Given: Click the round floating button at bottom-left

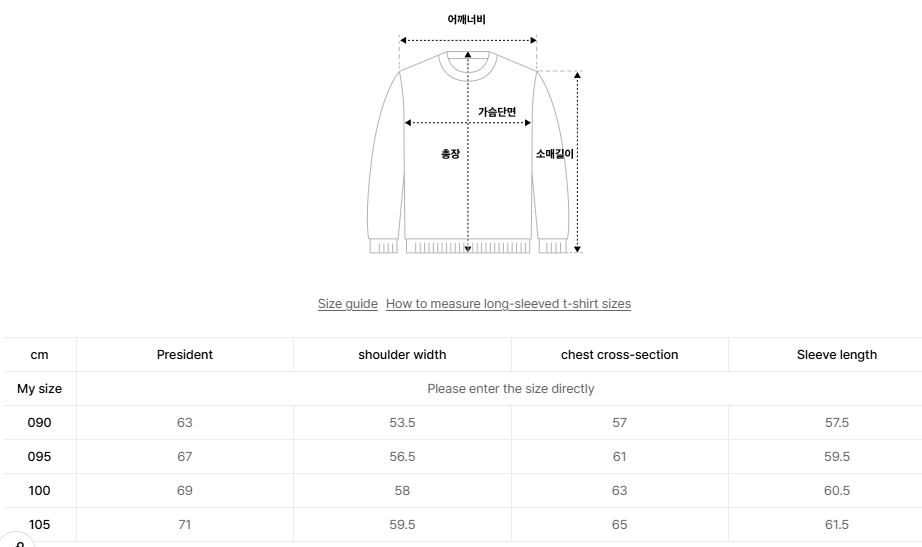Looking at the screenshot, I should (17, 541).
